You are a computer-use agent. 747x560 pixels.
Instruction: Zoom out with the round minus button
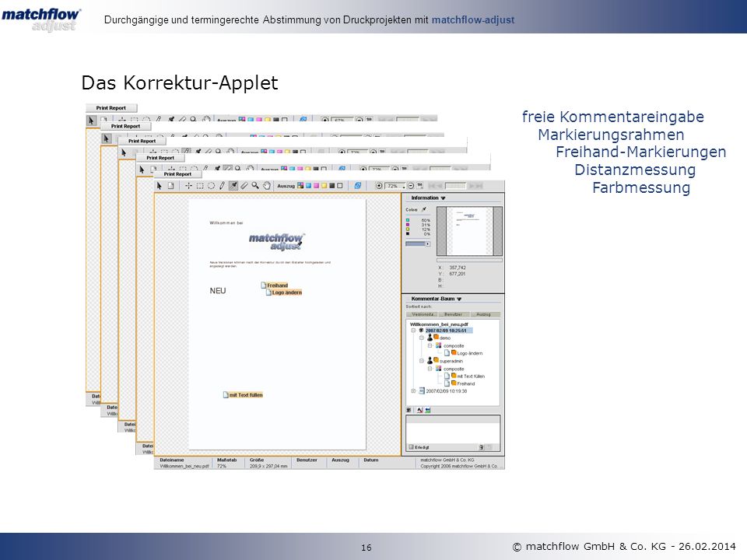pyautogui.click(x=411, y=186)
